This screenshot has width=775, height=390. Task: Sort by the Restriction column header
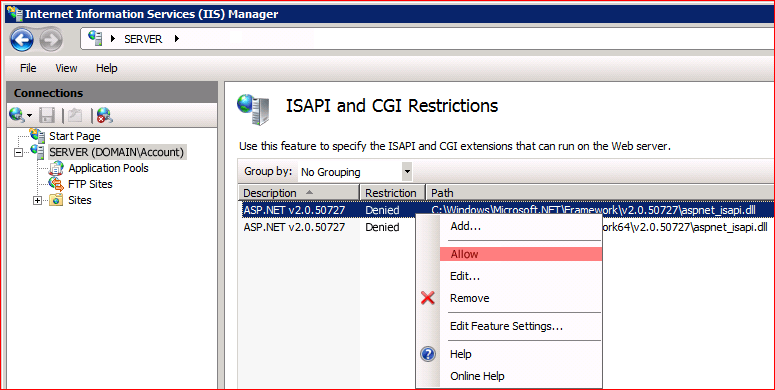click(x=393, y=193)
